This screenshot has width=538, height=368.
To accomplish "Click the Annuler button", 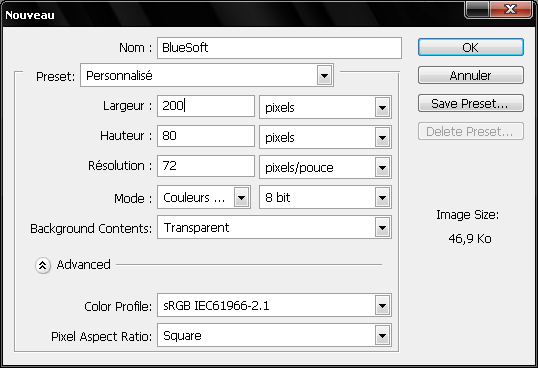I will click(x=470, y=75).
